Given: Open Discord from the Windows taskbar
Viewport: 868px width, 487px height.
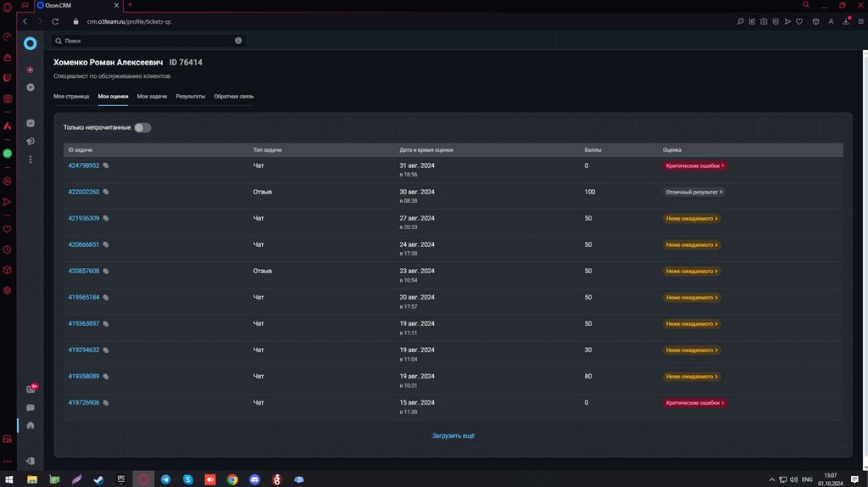Looking at the screenshot, I should [254, 479].
